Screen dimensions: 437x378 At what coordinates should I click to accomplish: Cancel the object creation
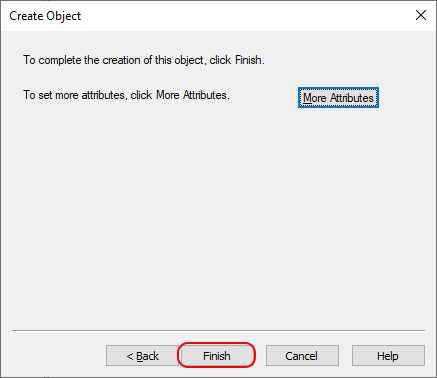(302, 356)
